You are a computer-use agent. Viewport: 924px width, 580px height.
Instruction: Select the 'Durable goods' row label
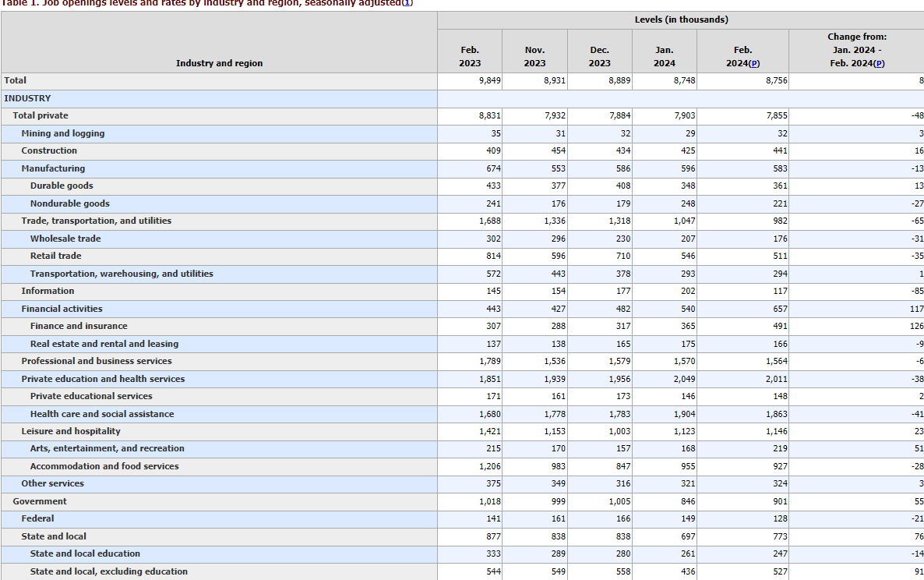(x=62, y=186)
